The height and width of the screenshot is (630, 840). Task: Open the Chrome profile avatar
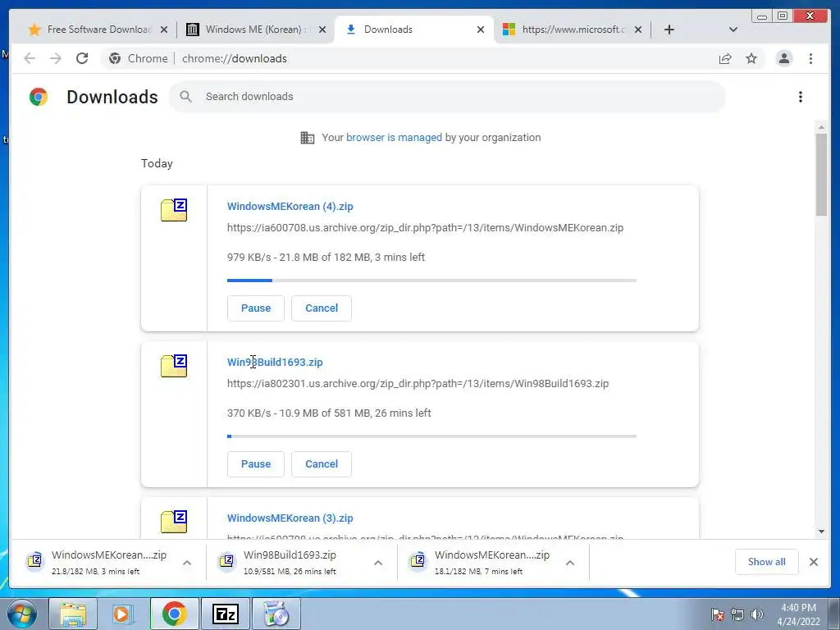point(783,58)
